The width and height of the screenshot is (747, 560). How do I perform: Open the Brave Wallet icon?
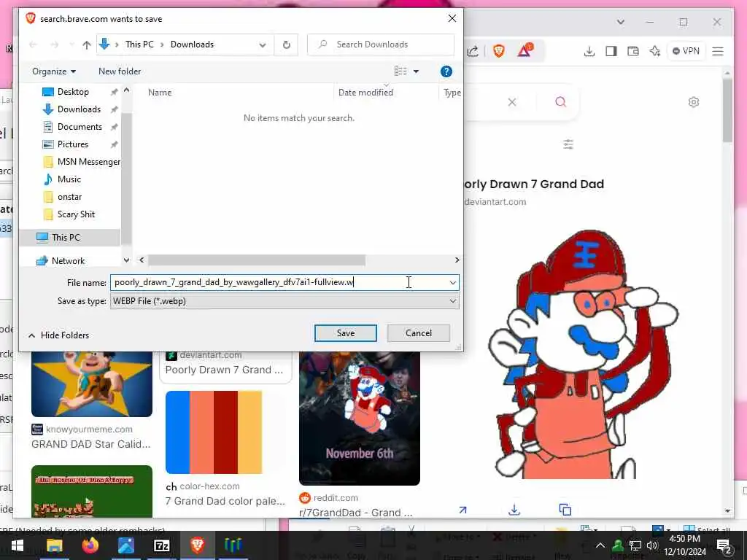click(633, 51)
